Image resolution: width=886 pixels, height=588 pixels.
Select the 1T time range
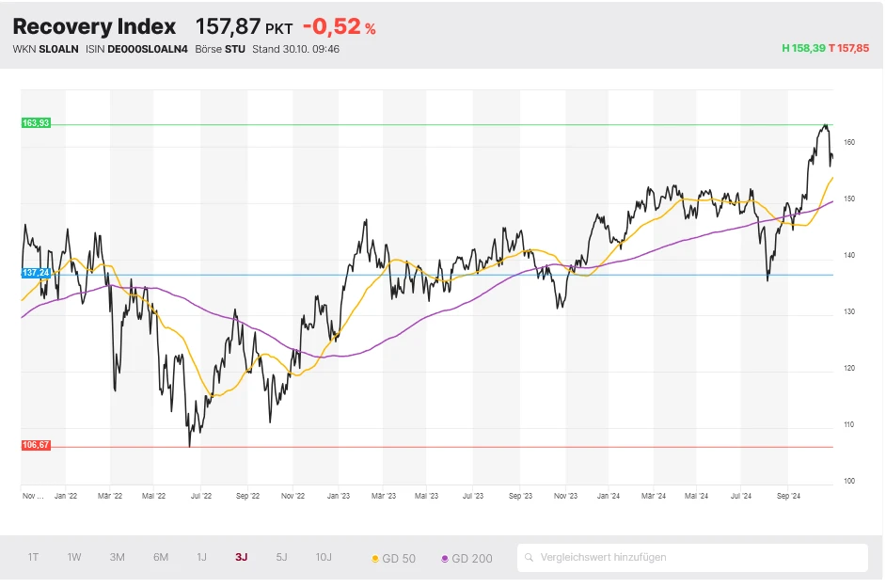pyautogui.click(x=33, y=557)
